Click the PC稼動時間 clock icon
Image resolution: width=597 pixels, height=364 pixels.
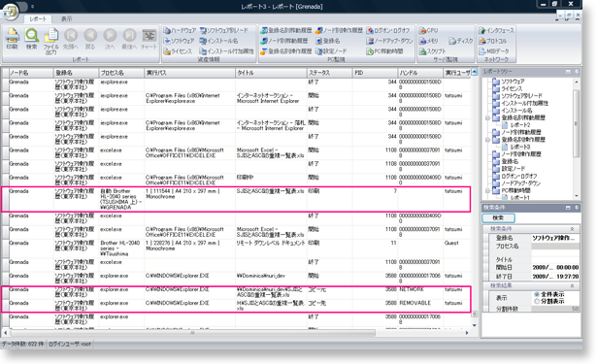pos(370,51)
